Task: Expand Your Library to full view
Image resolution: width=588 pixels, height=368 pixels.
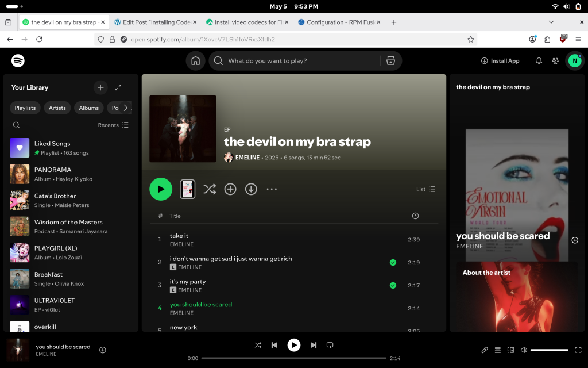Action: 118,87
